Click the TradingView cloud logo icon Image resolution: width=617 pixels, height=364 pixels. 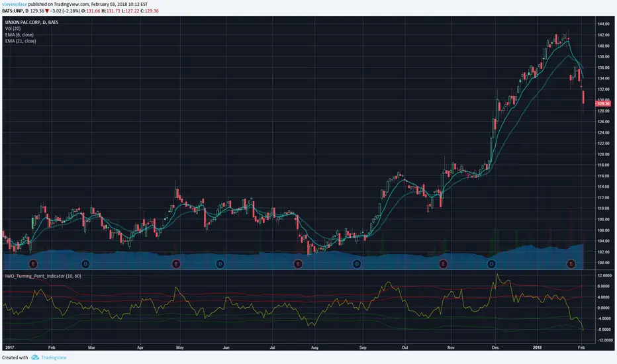35,357
